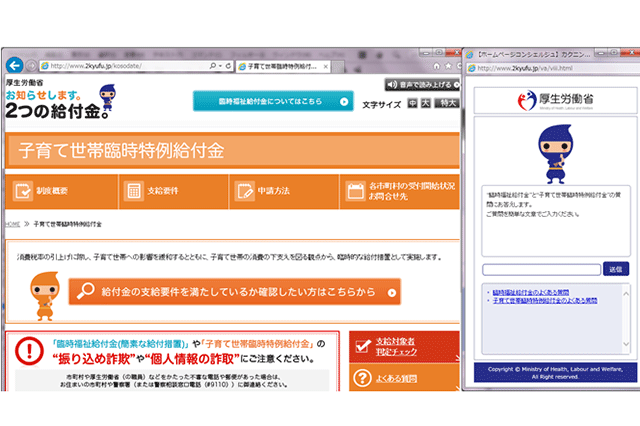Click the pencil note icon beside 申請方法
Screen dimensions: 640x426
[x=245, y=191]
